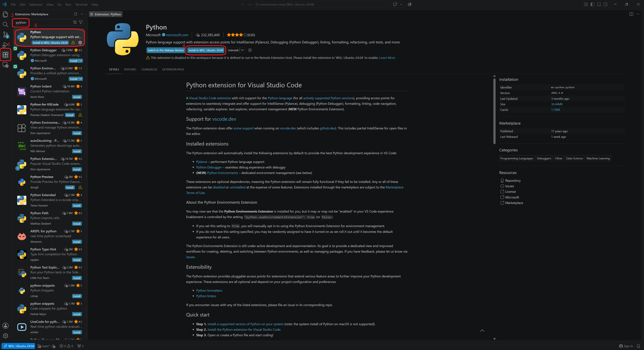Click the details sidebar scrollbar thumb

(x=494, y=111)
